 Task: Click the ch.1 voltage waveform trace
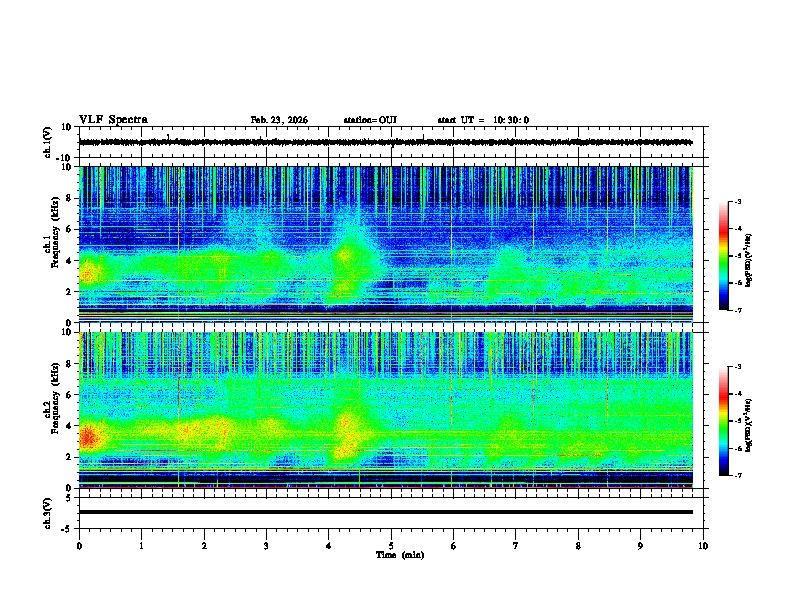(385, 142)
